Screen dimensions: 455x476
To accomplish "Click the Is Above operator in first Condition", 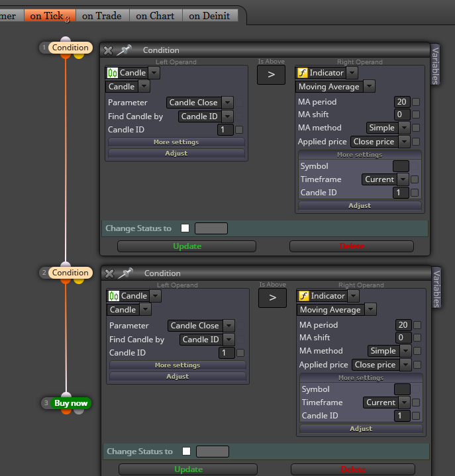I will (272, 75).
